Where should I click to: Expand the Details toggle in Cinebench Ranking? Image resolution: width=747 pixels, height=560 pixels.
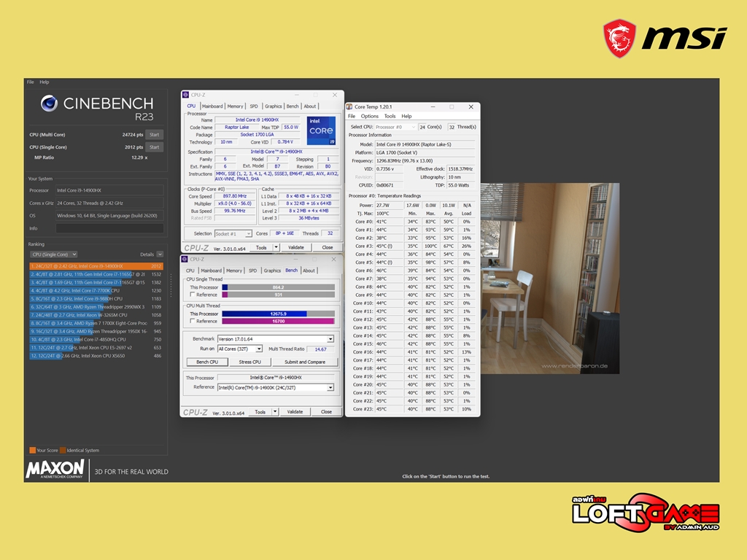tap(160, 254)
